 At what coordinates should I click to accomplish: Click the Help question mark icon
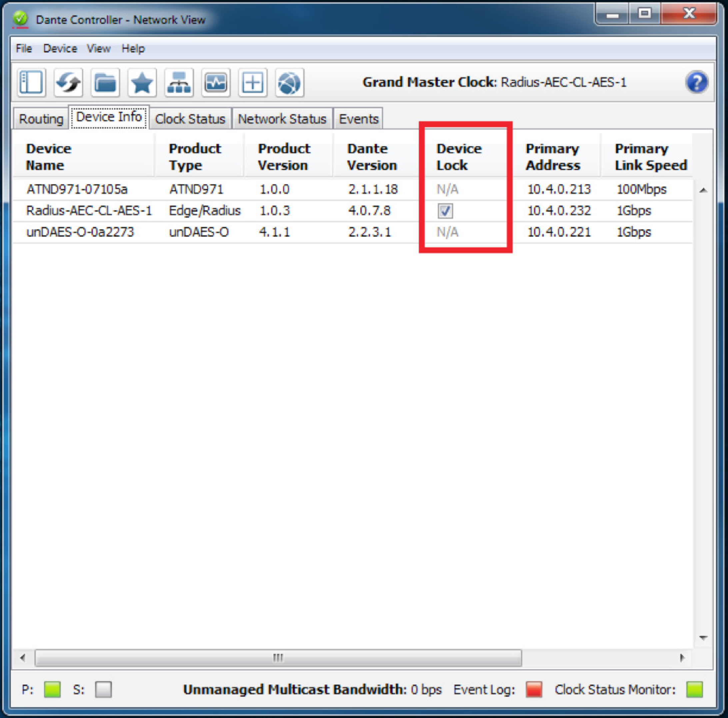point(697,83)
